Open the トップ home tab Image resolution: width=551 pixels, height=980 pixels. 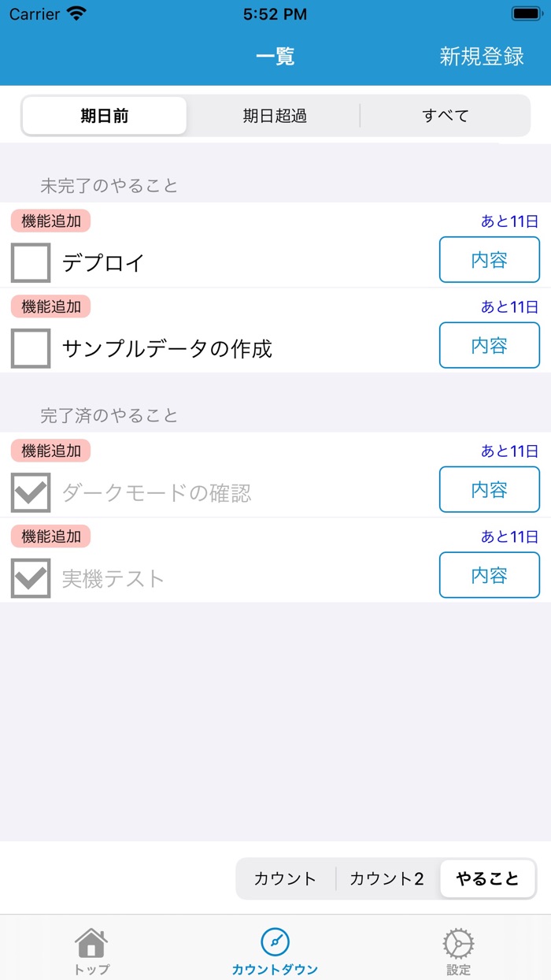[91, 948]
